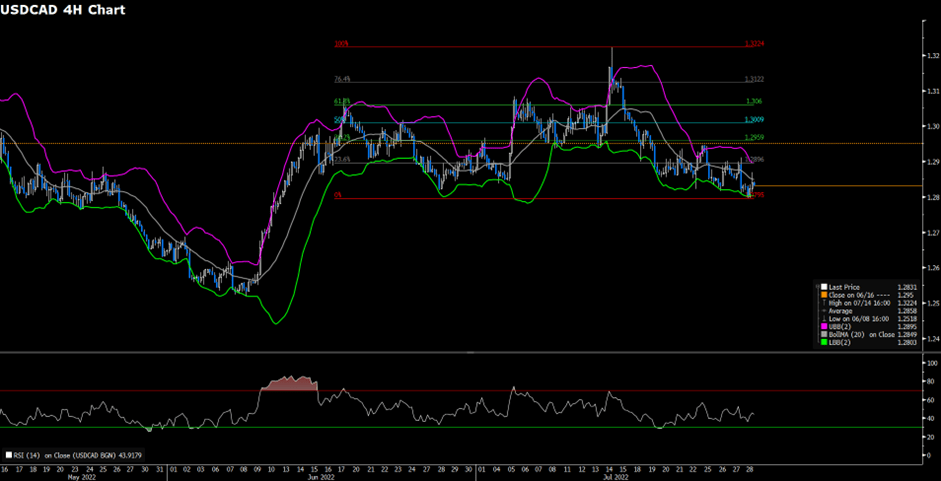This screenshot has height=481, width=941.
Task: Click the High marker icon in the legend
Action: [x=822, y=302]
